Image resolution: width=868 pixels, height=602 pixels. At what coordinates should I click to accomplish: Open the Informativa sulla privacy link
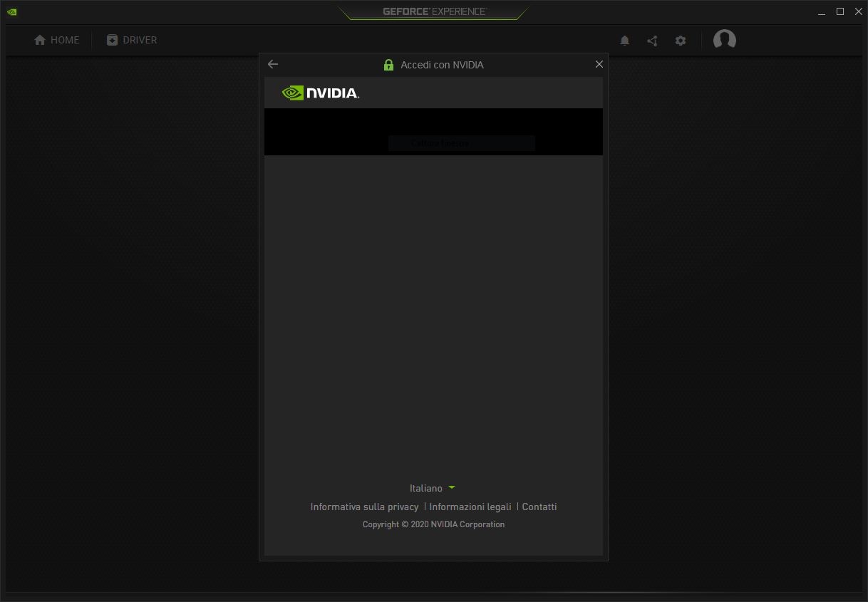[364, 507]
